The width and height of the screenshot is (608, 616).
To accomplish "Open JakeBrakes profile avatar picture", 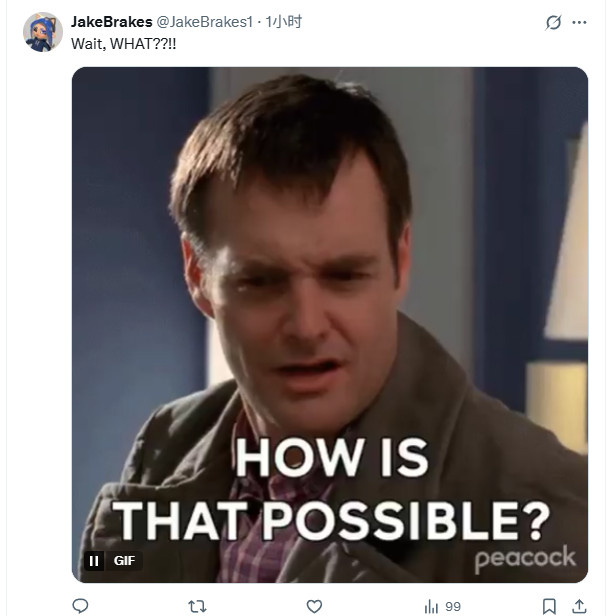I will [42, 32].
